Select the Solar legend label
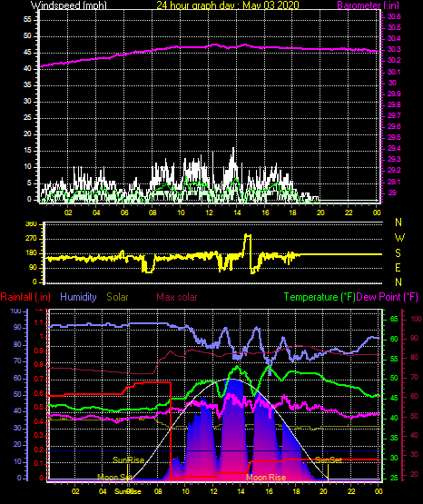 tap(117, 297)
